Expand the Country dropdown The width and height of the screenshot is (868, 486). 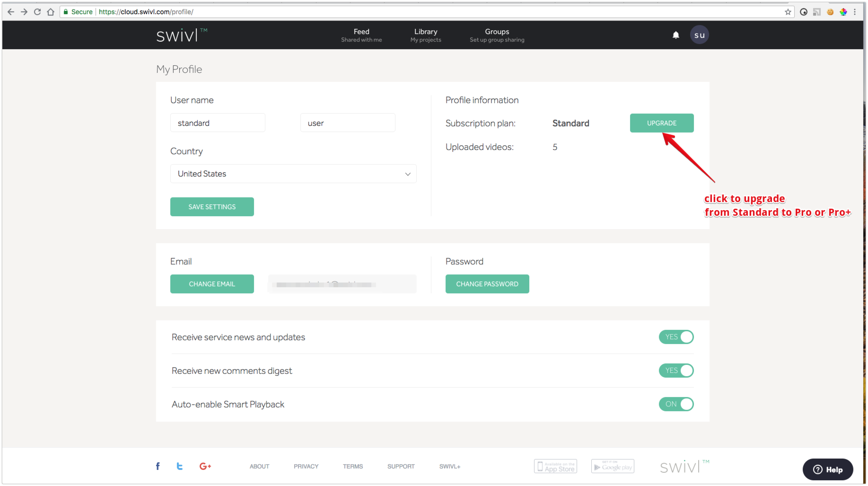[293, 174]
